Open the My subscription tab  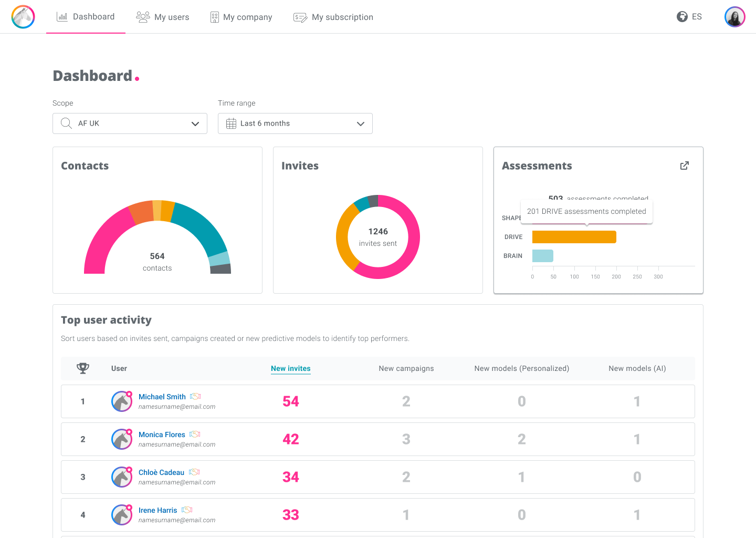point(333,17)
